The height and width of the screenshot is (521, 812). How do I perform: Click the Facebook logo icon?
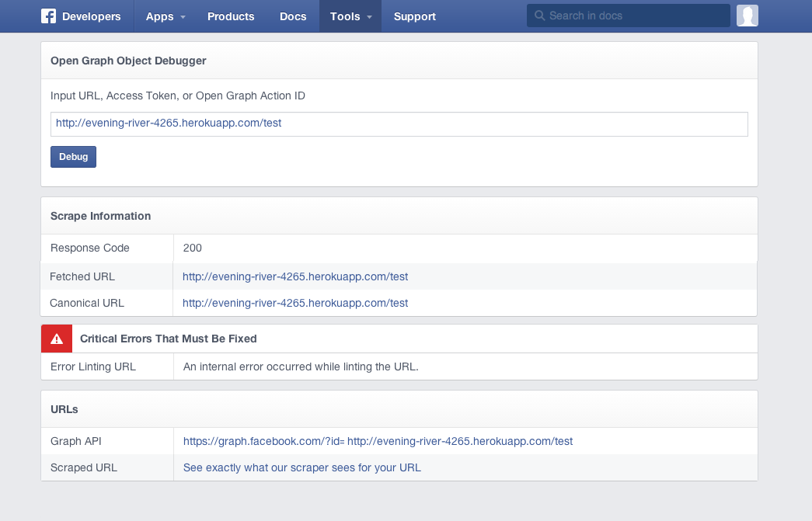point(48,16)
